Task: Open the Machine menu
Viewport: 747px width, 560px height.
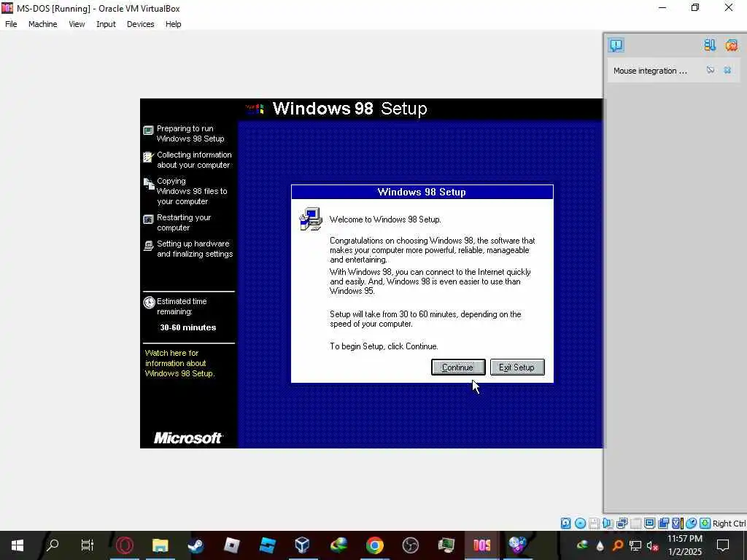Action: tap(42, 24)
